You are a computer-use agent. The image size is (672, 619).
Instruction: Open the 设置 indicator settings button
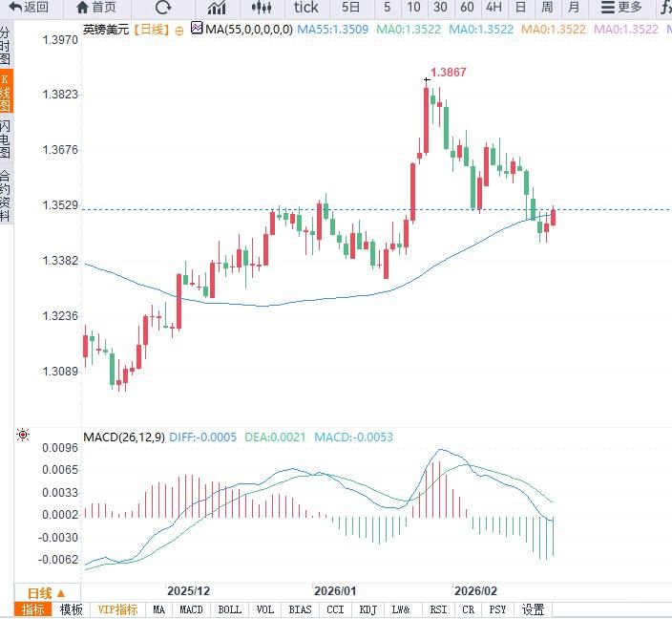pos(534,609)
